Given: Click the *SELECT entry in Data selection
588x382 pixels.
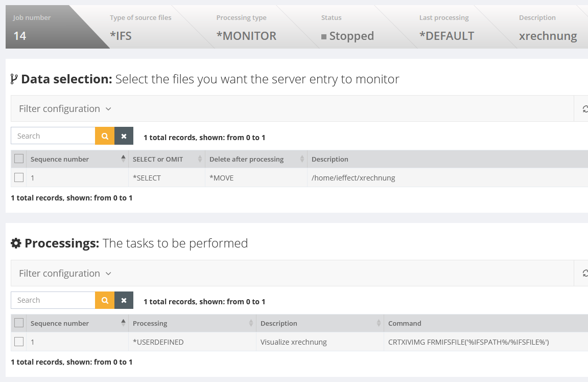Looking at the screenshot, I should point(147,178).
